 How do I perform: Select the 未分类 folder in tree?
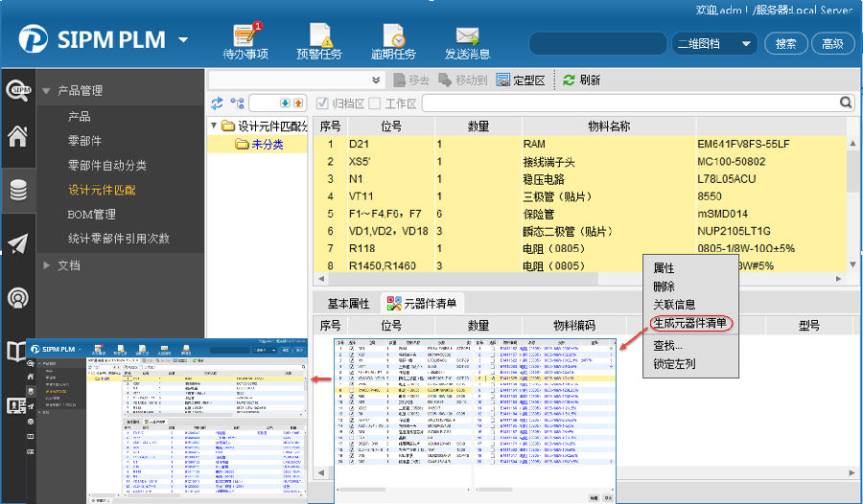tap(267, 145)
